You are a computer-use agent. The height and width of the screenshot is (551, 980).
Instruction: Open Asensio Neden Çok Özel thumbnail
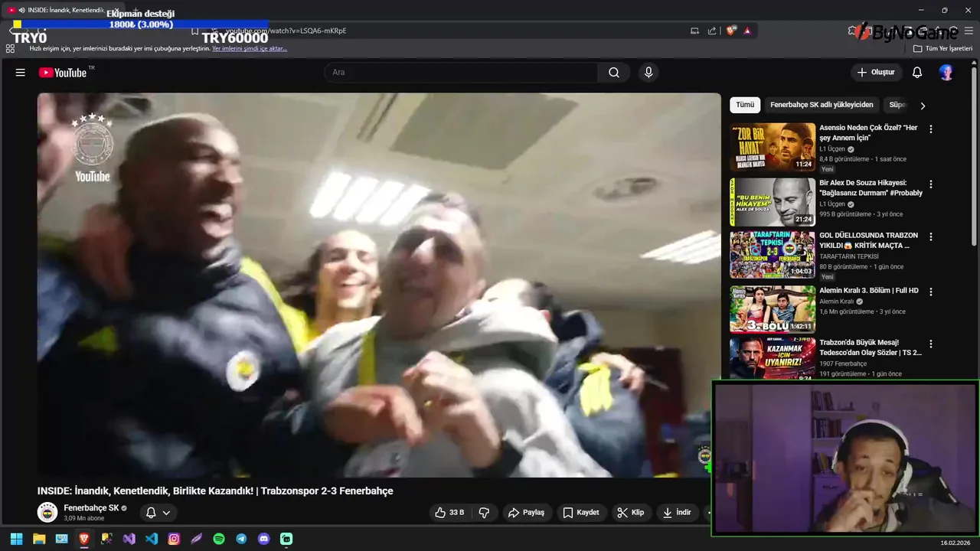[x=773, y=147]
